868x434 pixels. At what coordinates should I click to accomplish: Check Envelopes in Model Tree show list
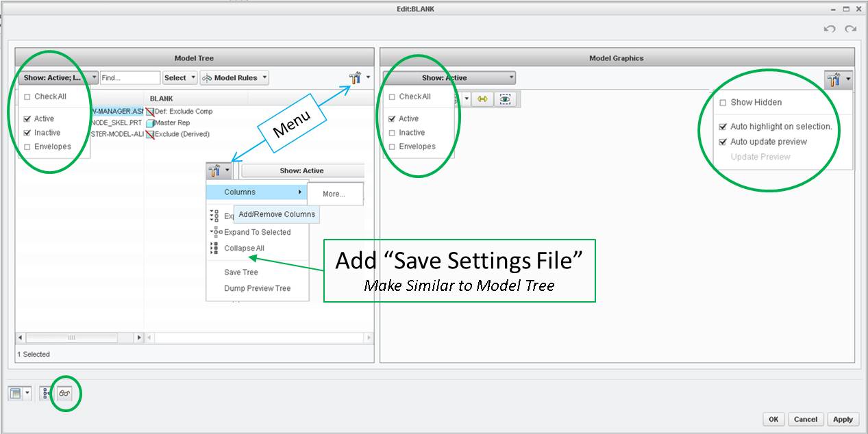27,146
